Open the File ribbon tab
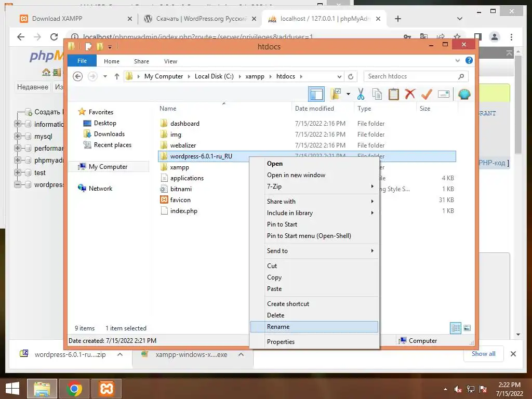Image resolution: width=532 pixels, height=399 pixels. (x=82, y=61)
